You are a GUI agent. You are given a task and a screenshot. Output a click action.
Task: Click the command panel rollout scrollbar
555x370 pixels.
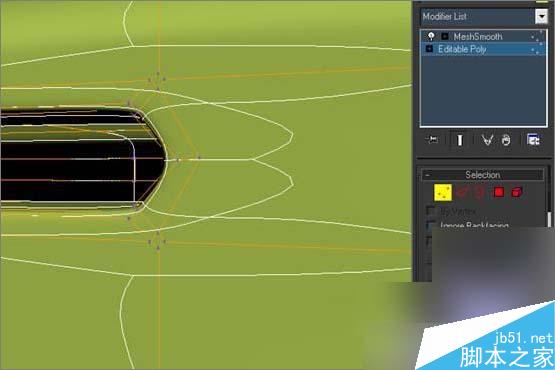pos(549,220)
